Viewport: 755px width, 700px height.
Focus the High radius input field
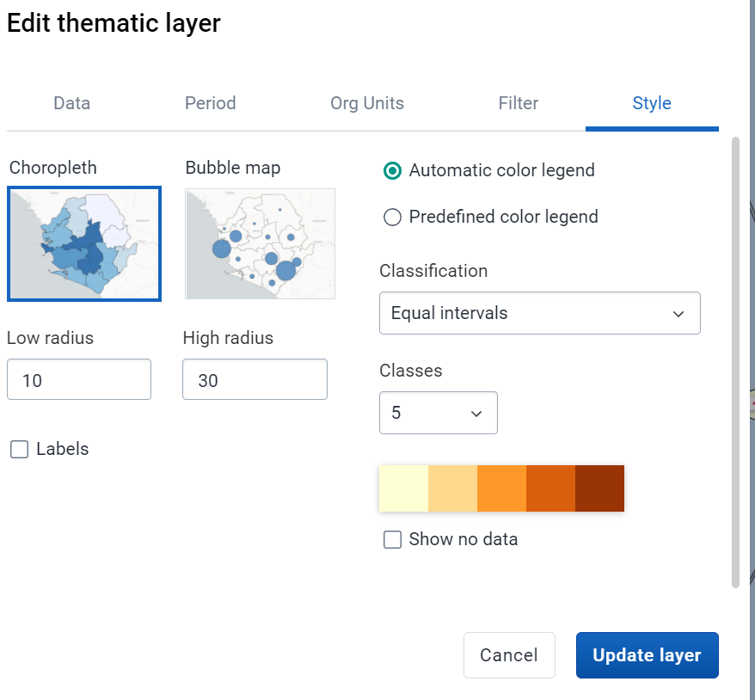click(255, 379)
